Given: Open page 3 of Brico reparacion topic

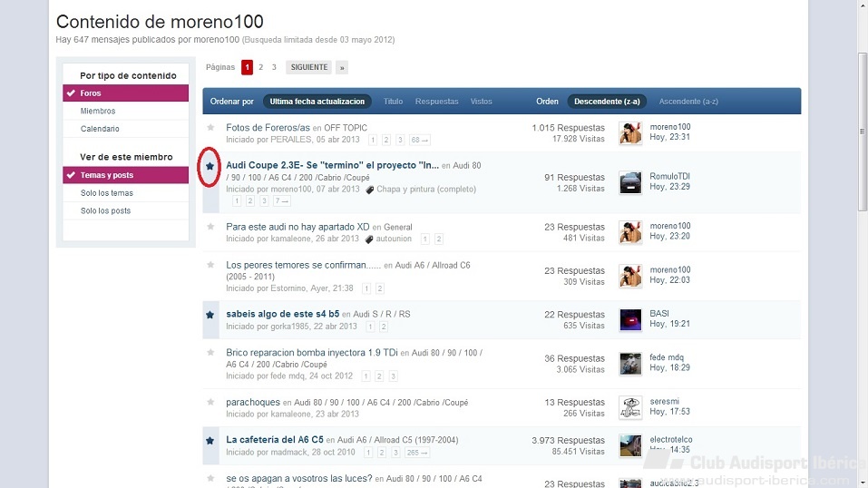Looking at the screenshot, I should [x=393, y=376].
